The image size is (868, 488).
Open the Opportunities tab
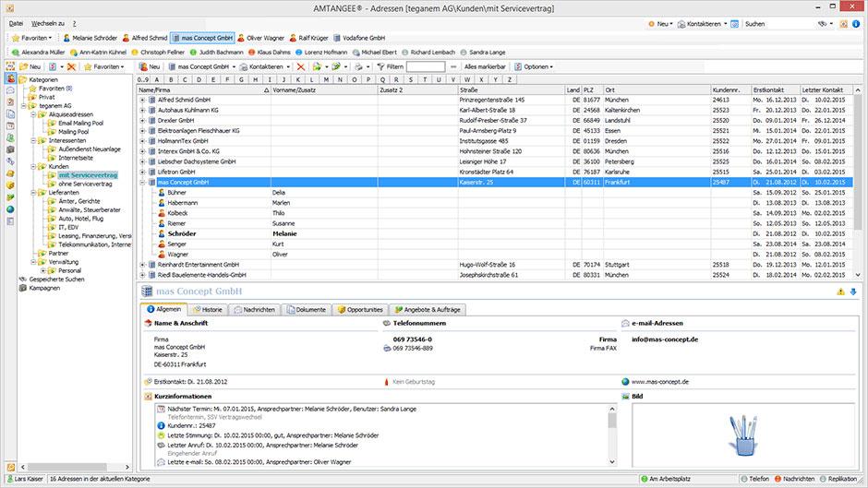(x=360, y=310)
